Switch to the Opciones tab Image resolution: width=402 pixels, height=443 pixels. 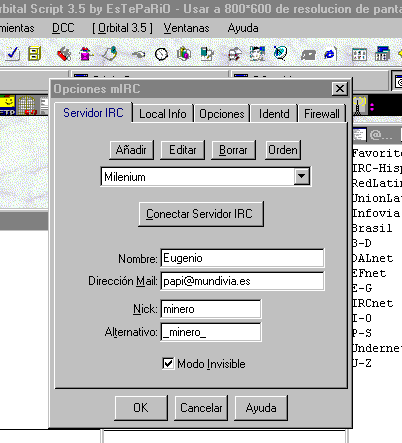[222, 114]
